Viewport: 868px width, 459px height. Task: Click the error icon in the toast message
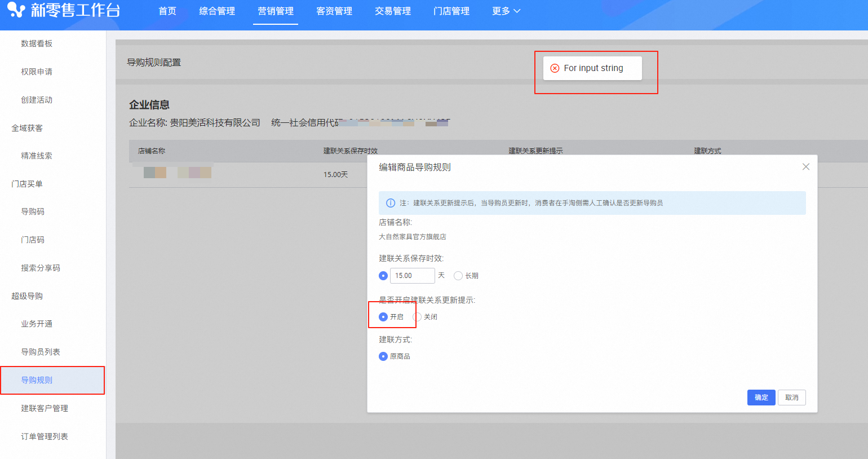[x=555, y=68]
